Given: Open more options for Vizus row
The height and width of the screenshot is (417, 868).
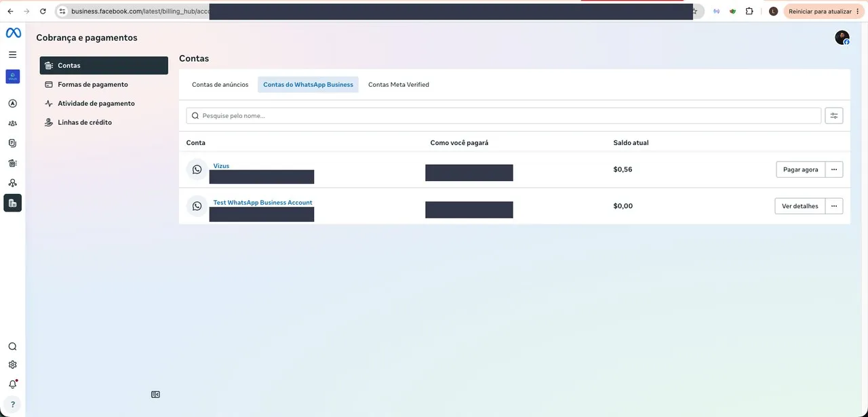Looking at the screenshot, I should 834,170.
